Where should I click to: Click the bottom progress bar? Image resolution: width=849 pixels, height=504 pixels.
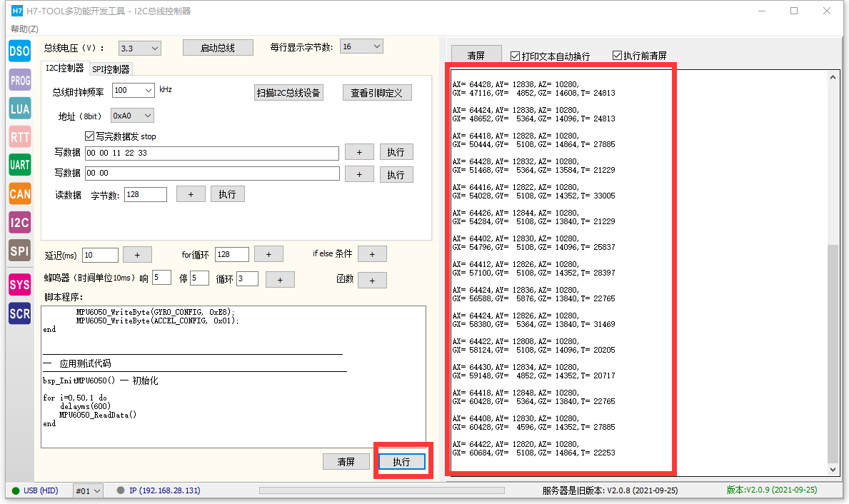coord(382,490)
